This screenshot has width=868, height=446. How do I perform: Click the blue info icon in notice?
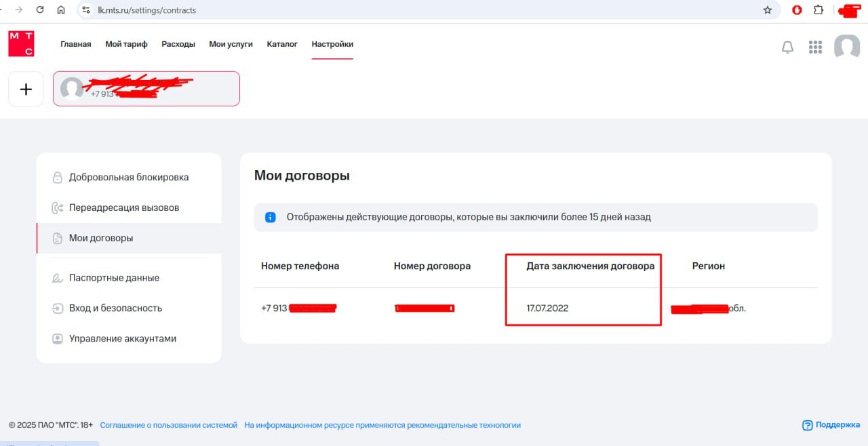pyautogui.click(x=271, y=218)
